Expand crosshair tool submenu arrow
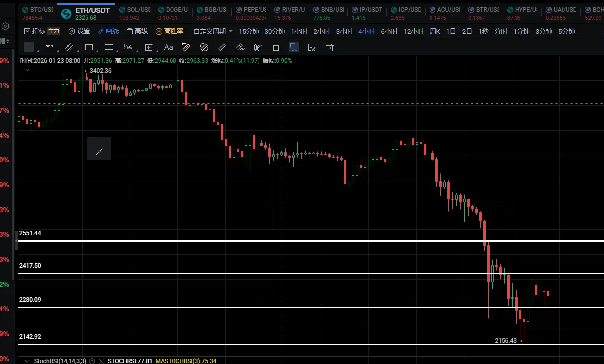This screenshot has height=364, width=604. pos(38,50)
